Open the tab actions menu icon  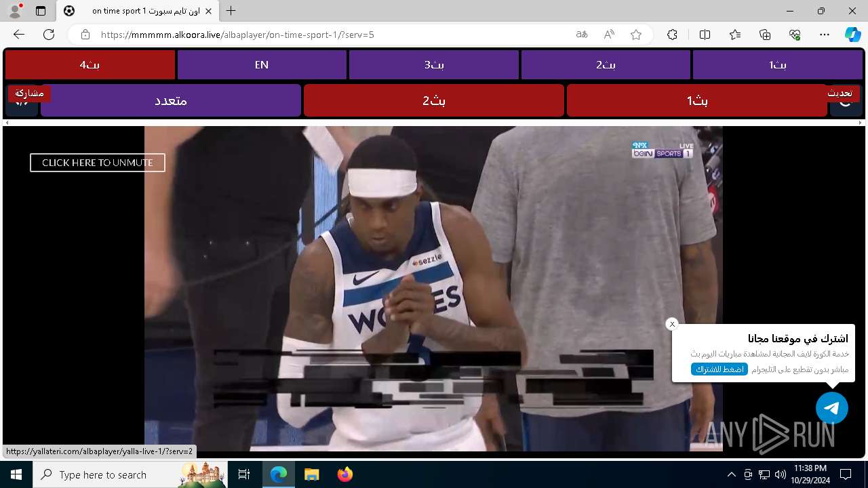coord(41,11)
